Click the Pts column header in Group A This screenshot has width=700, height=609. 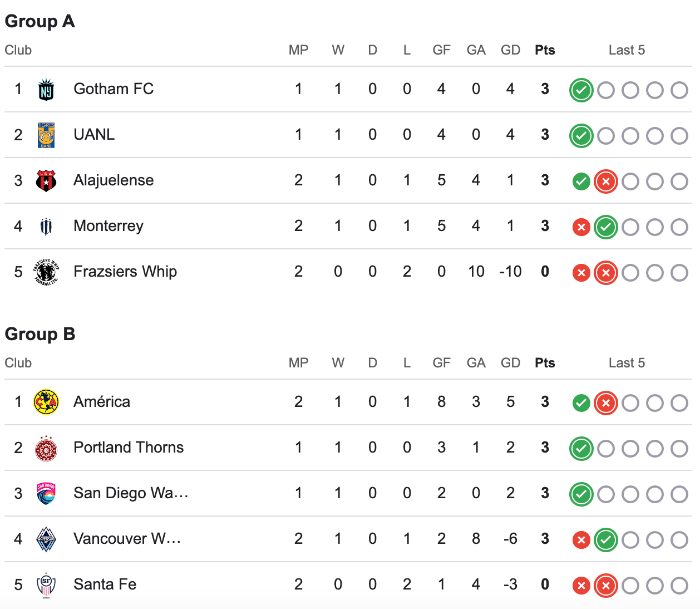(x=545, y=50)
